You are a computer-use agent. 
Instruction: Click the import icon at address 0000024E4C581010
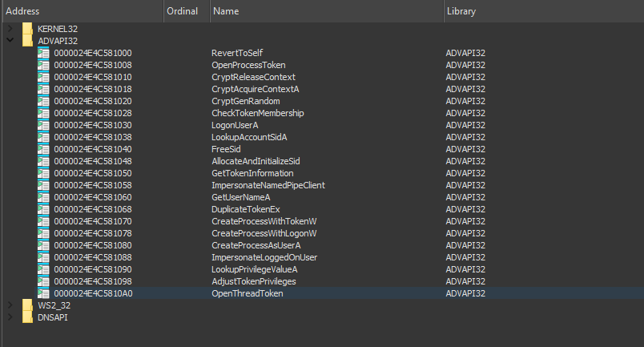coord(43,77)
